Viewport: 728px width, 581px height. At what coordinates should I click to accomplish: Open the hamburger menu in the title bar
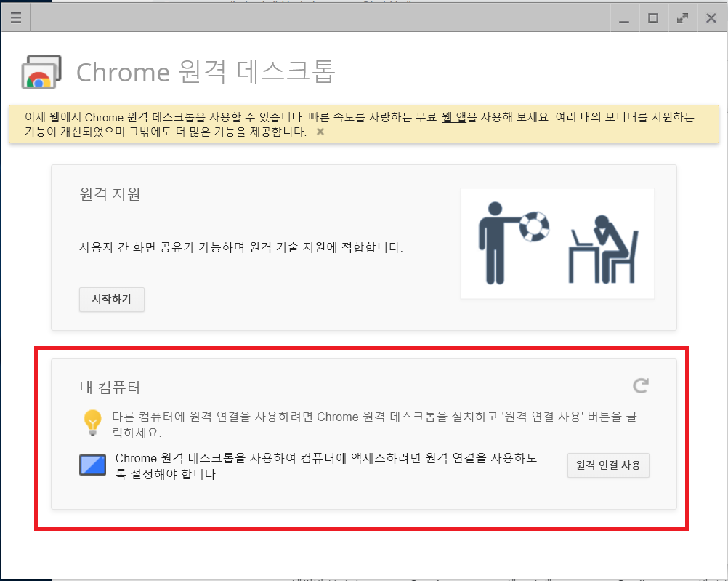(16, 18)
